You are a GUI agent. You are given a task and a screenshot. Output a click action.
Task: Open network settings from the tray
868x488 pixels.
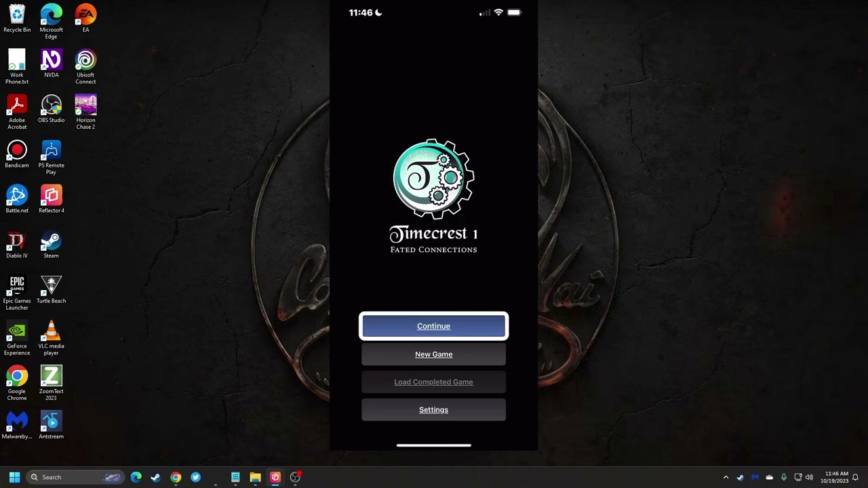point(798,477)
